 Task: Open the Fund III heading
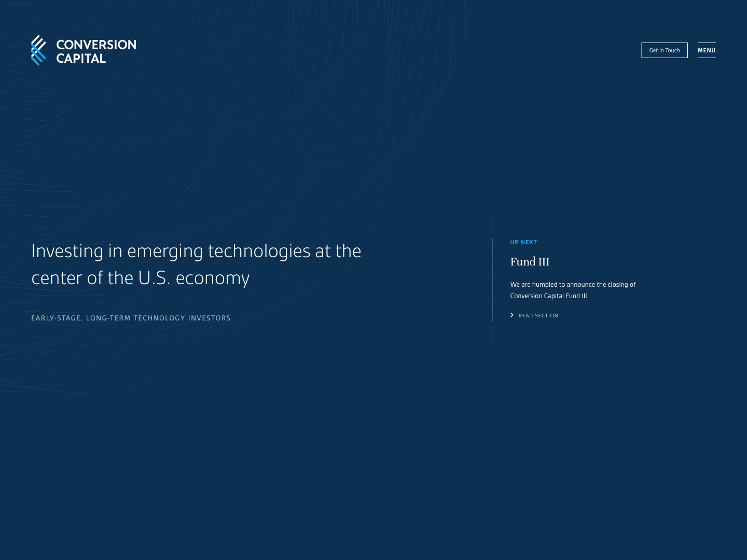click(530, 262)
